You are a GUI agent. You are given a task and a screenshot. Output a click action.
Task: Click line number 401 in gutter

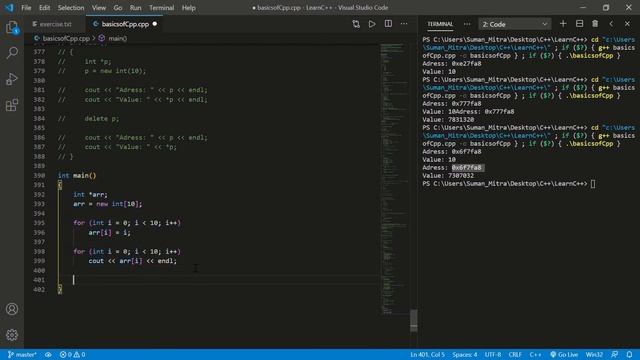point(39,280)
